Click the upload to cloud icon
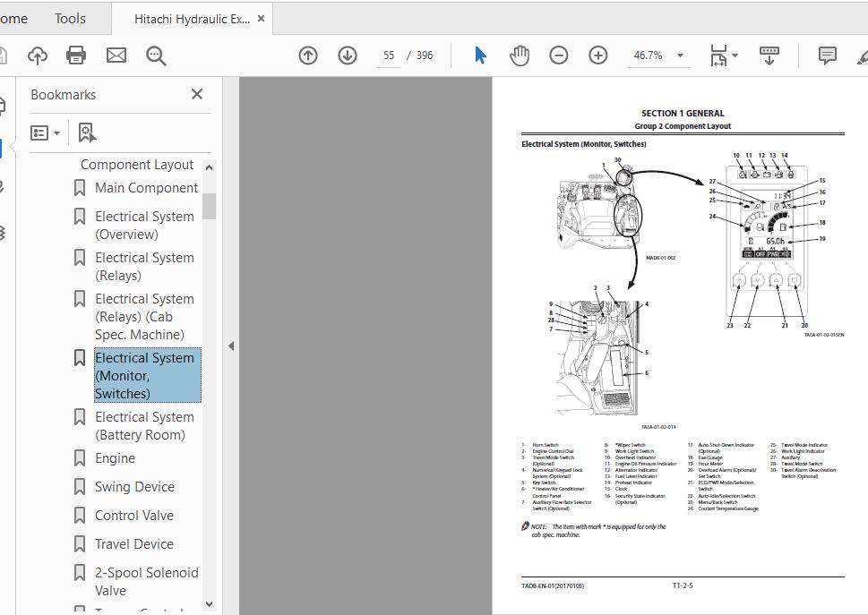The height and width of the screenshot is (615, 868). point(37,56)
